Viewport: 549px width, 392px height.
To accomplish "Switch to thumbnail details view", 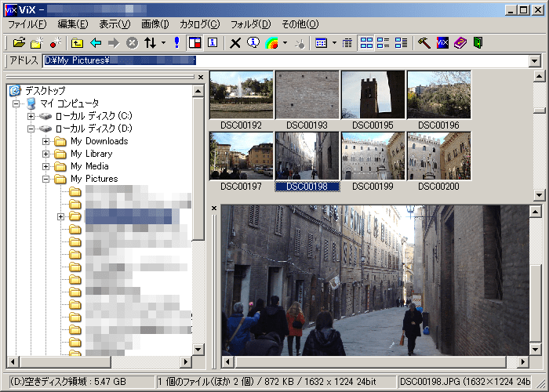I will [401, 43].
